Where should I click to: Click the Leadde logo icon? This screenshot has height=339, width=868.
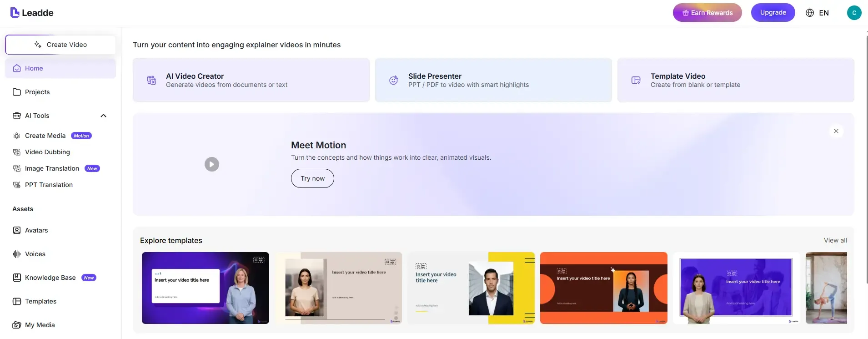pyautogui.click(x=15, y=13)
